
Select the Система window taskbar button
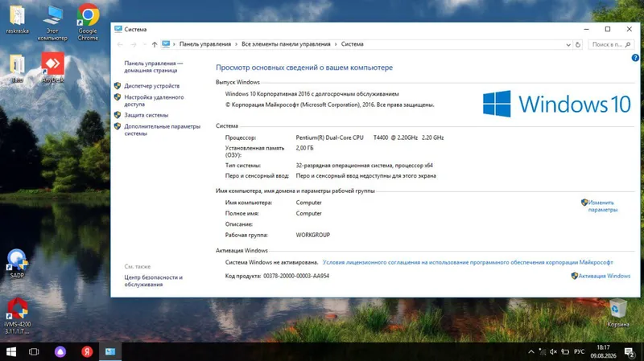(x=110, y=351)
